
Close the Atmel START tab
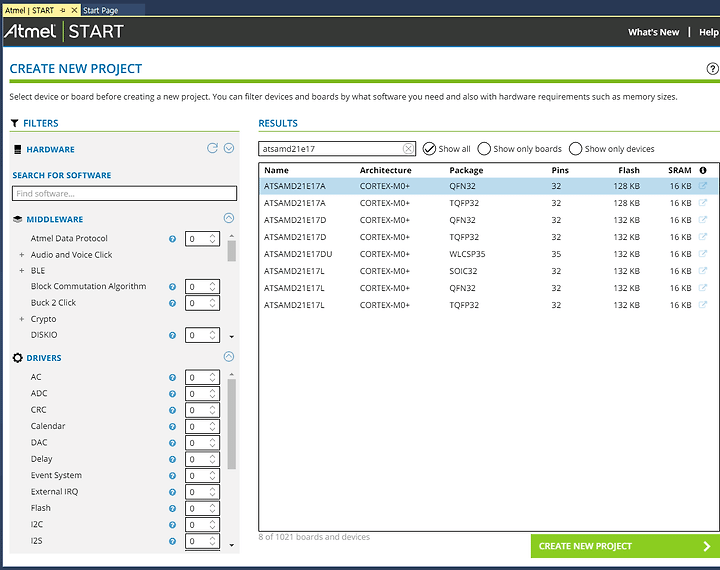pos(74,10)
